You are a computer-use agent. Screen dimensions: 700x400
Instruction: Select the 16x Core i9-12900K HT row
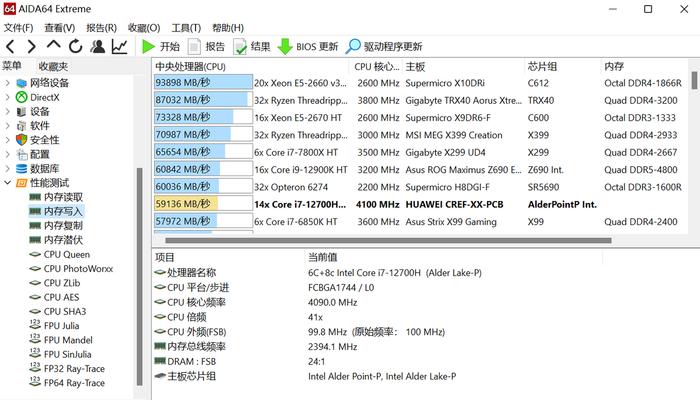421,170
